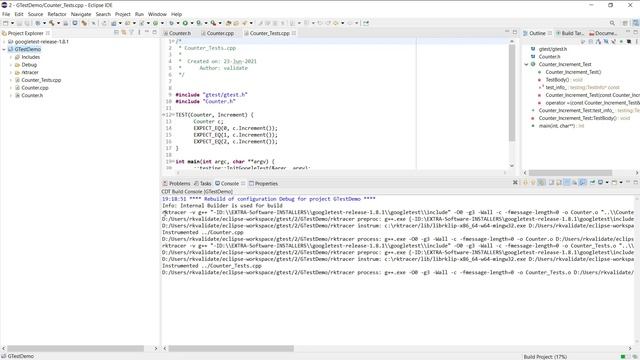The width and height of the screenshot is (640, 360).
Task: Toggle Link with Editor in Project Explorer
Action: point(123,32)
